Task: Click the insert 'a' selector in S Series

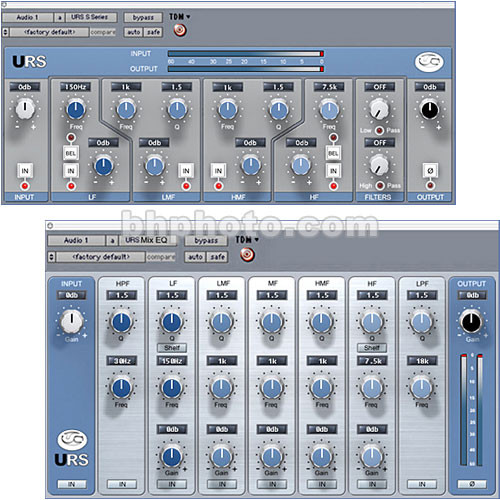Action: 59,17
